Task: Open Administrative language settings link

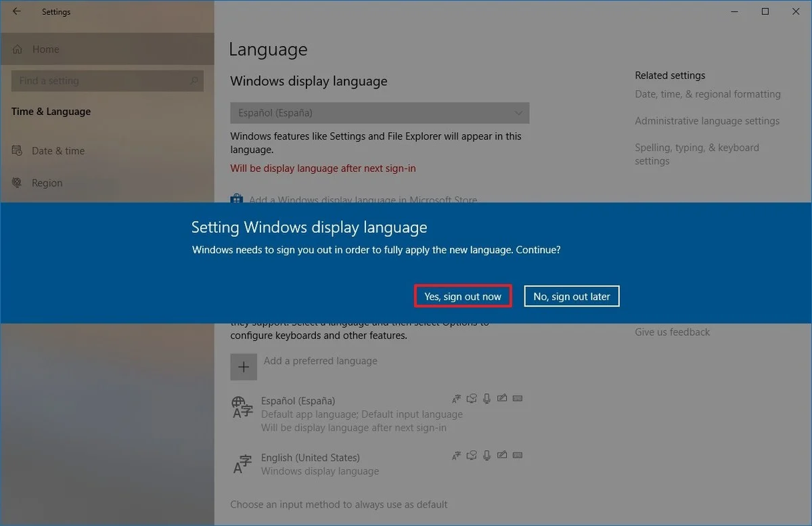Action: [706, 121]
